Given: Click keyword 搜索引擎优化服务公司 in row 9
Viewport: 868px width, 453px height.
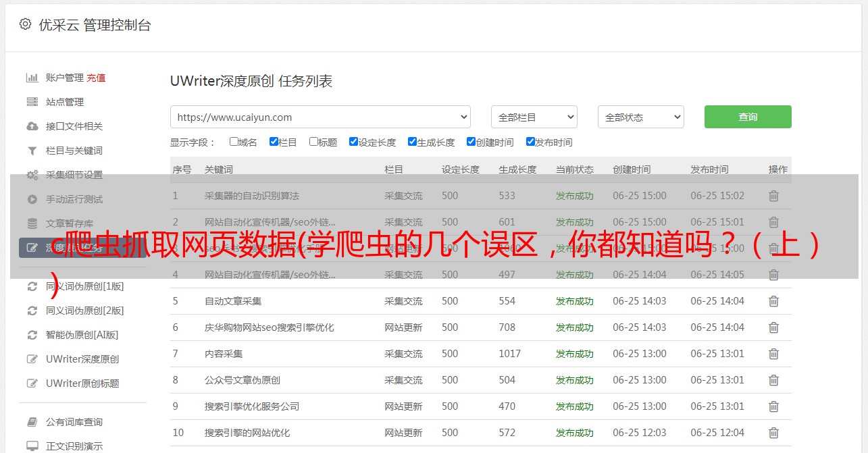Looking at the screenshot, I should pos(252,406).
